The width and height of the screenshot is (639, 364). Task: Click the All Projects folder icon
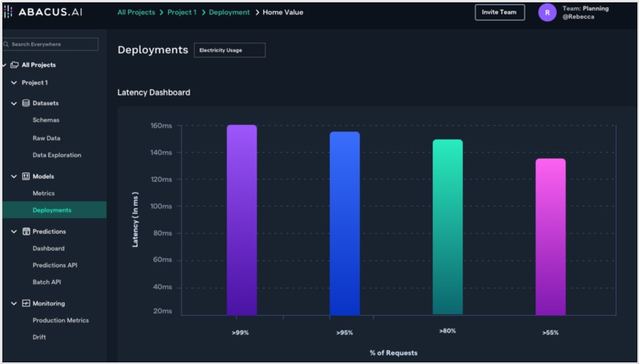(14, 65)
